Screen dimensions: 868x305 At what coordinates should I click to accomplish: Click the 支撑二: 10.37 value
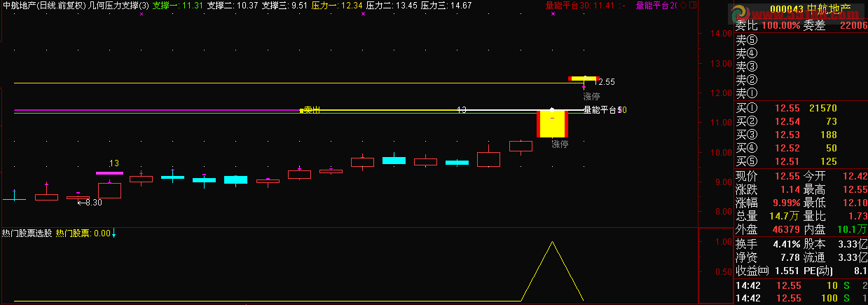[x=232, y=5]
